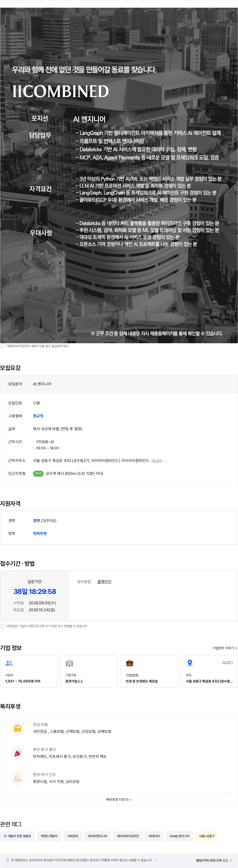Click the 1,001 ~ 10,000명 이하 employee count
The height and width of the screenshot is (868, 238).
pyautogui.click(x=23, y=681)
